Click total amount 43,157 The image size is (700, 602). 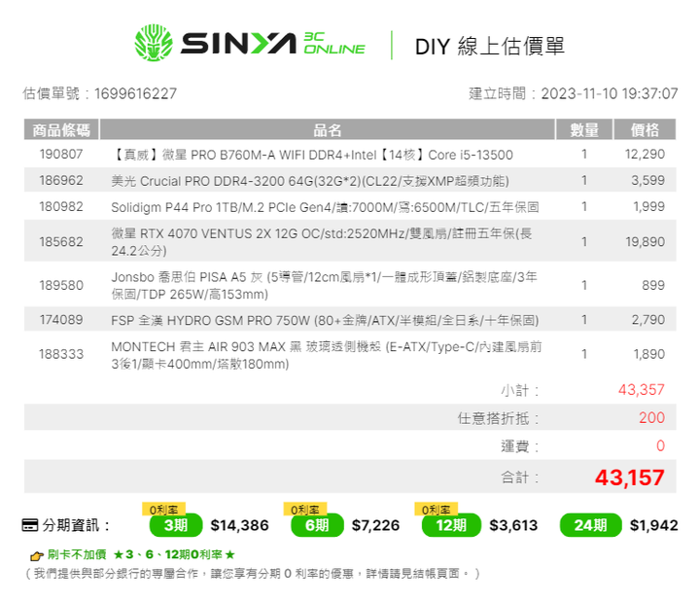pyautogui.click(x=630, y=478)
